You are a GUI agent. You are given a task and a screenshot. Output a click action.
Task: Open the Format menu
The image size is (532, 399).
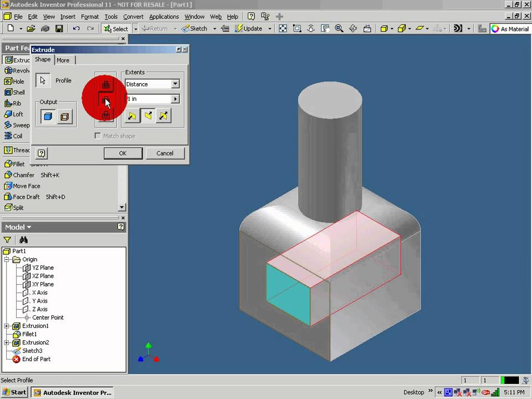coord(89,17)
